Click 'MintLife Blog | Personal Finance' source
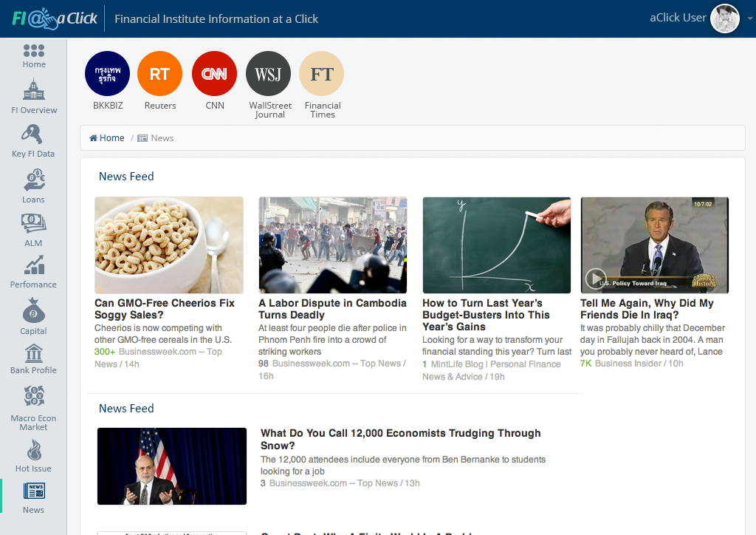756x535 pixels. (x=495, y=364)
